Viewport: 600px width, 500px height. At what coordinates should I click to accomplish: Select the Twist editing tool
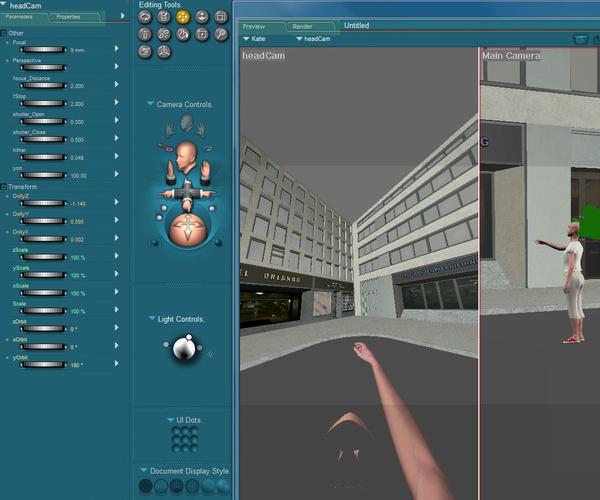tap(164, 17)
